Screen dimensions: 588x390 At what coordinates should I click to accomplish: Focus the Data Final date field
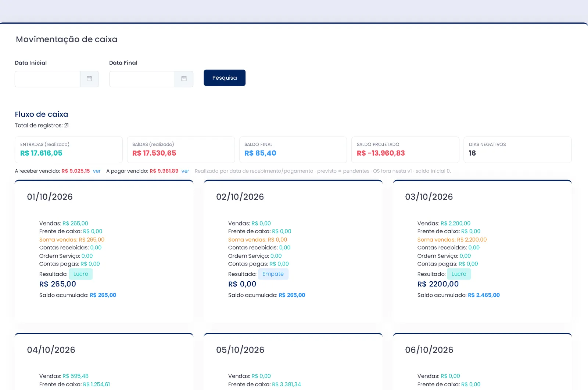[142, 79]
